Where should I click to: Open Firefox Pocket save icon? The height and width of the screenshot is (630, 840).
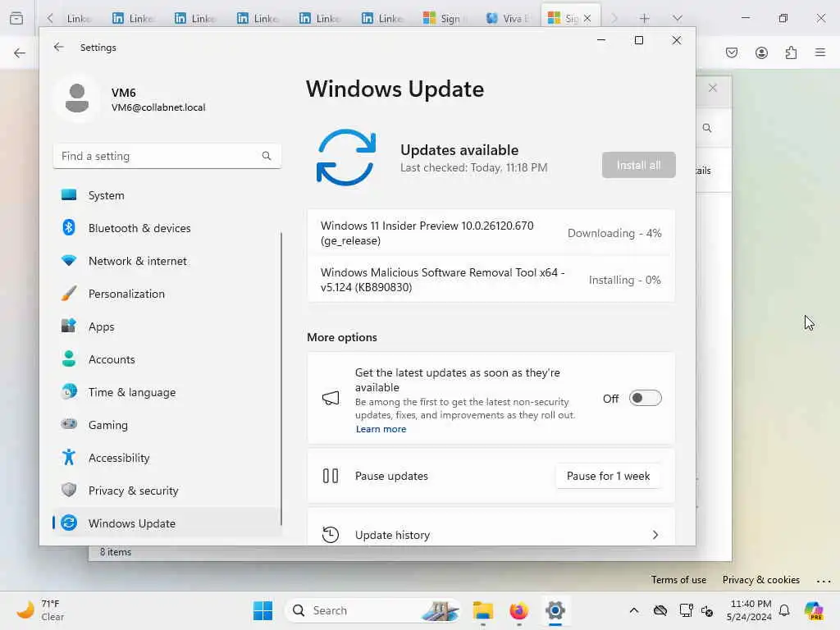click(732, 52)
